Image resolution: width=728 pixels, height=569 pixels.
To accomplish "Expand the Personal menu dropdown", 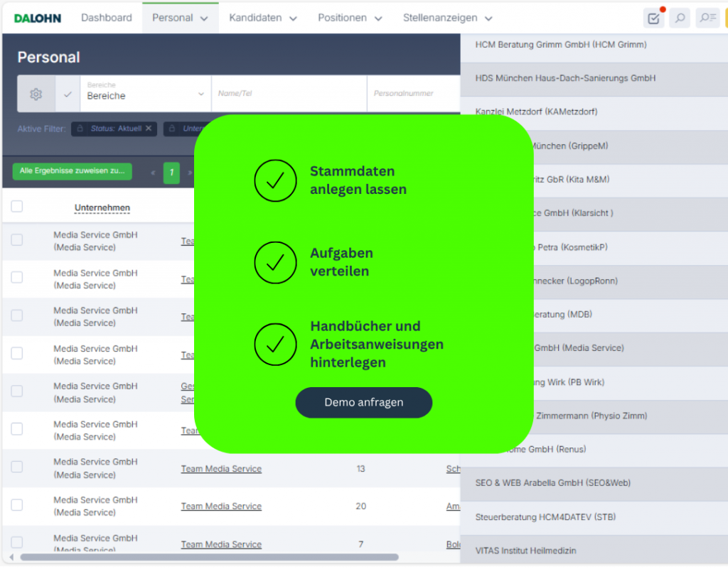I will coord(179,18).
